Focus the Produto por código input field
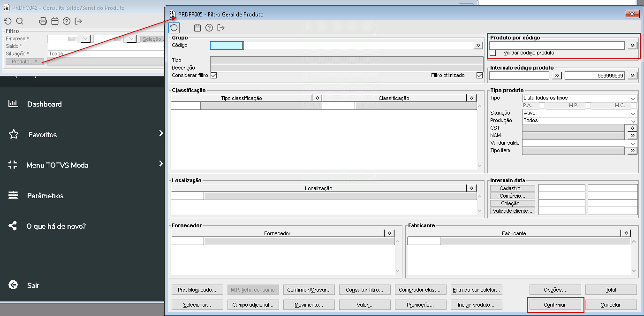 click(557, 46)
